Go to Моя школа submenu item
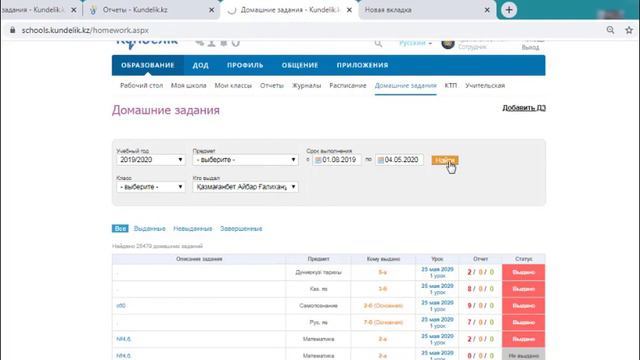This screenshot has width=640, height=360. tap(189, 85)
